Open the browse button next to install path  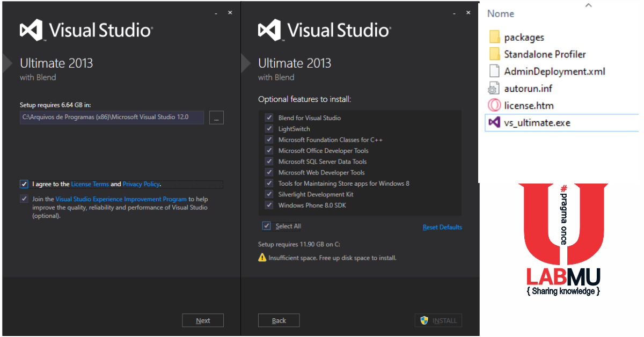[x=216, y=118]
